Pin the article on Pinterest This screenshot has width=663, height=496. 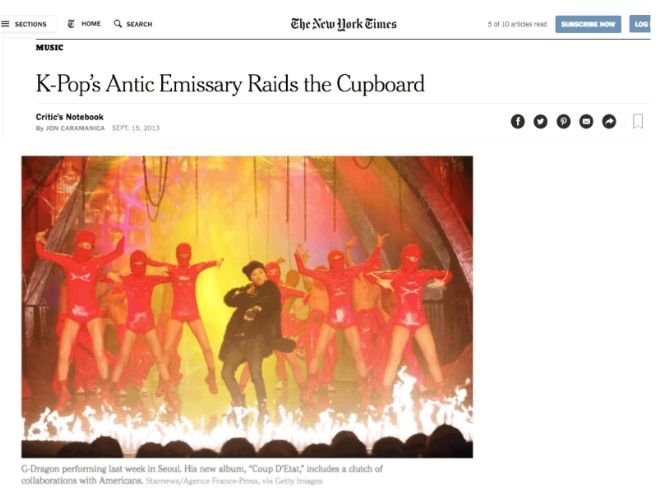pyautogui.click(x=563, y=121)
